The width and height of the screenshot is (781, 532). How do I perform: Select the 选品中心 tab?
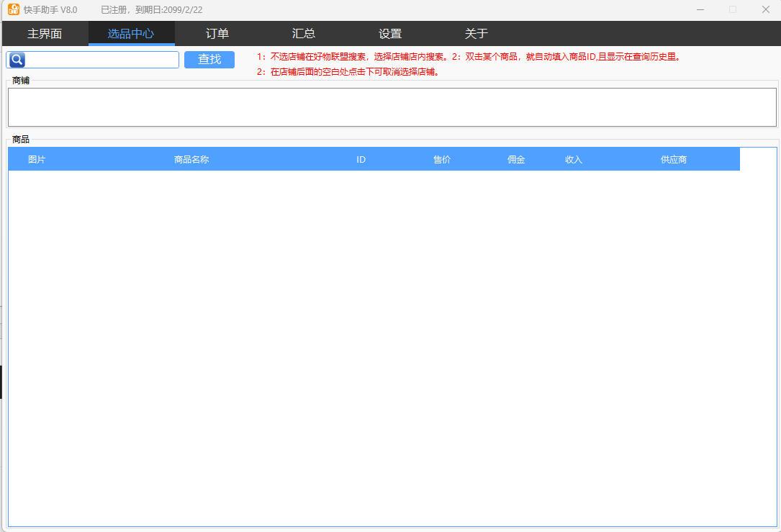pyautogui.click(x=131, y=34)
